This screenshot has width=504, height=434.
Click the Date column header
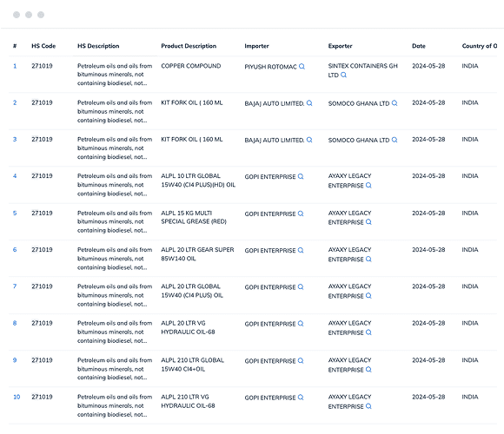click(419, 46)
